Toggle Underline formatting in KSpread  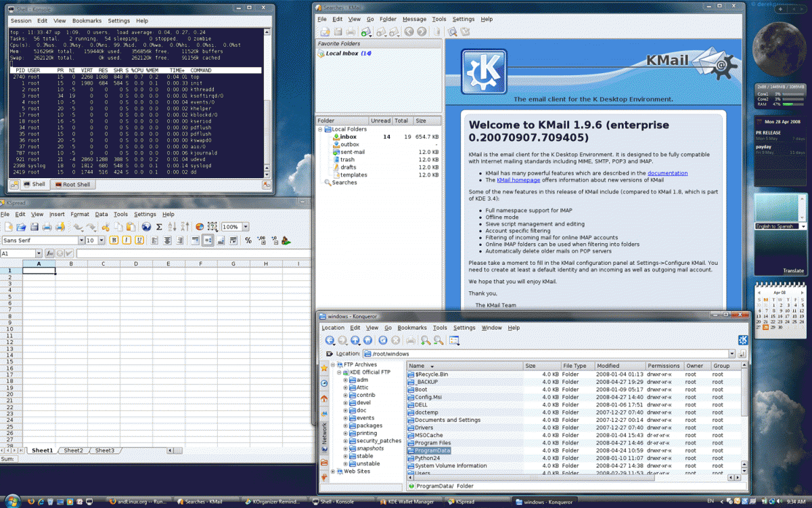click(139, 240)
